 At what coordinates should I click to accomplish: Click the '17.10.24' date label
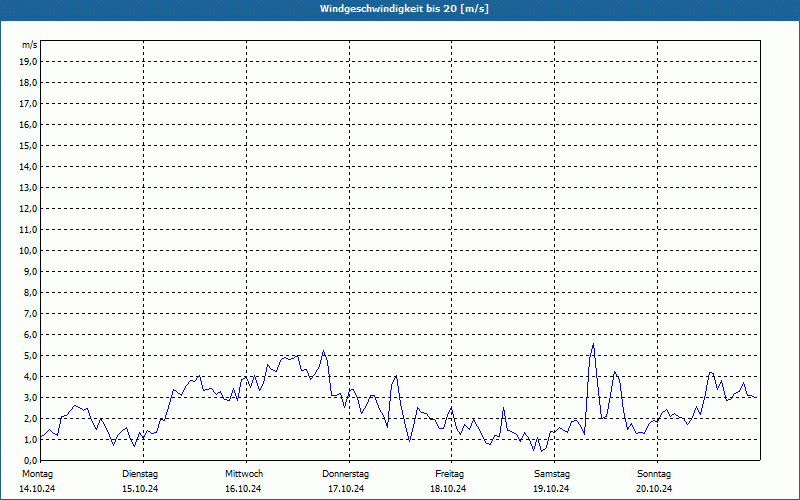(x=346, y=489)
